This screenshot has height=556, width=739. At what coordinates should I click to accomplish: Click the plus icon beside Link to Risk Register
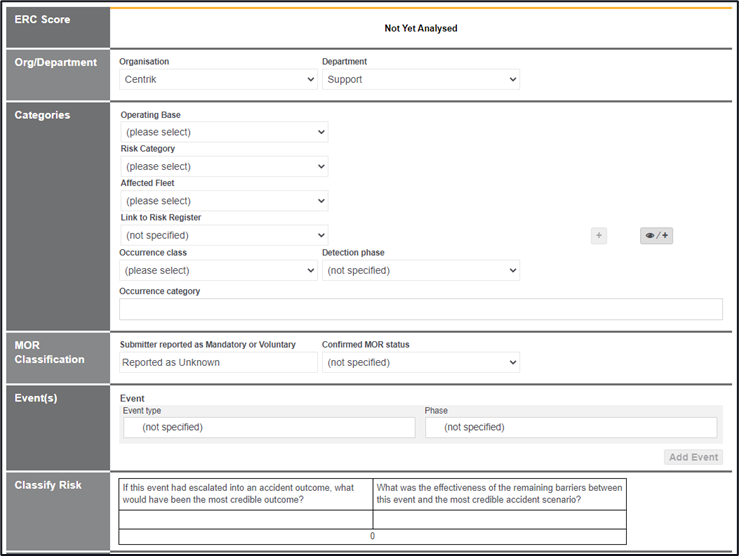tap(599, 236)
